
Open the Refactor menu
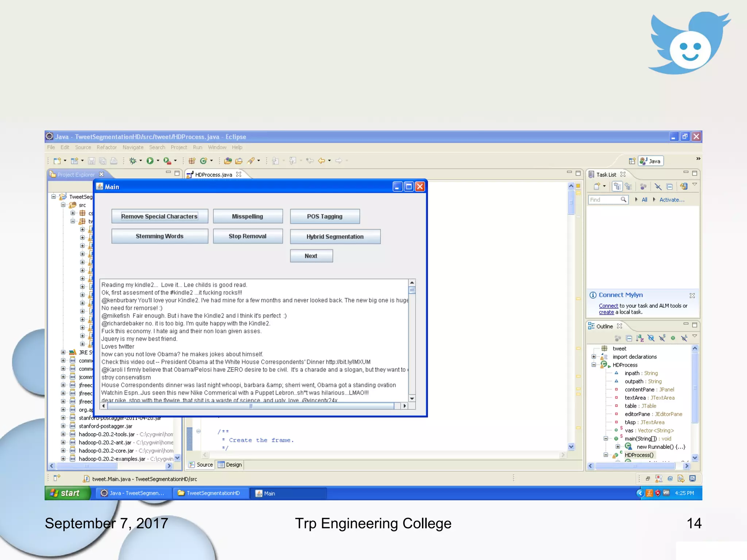(x=107, y=147)
